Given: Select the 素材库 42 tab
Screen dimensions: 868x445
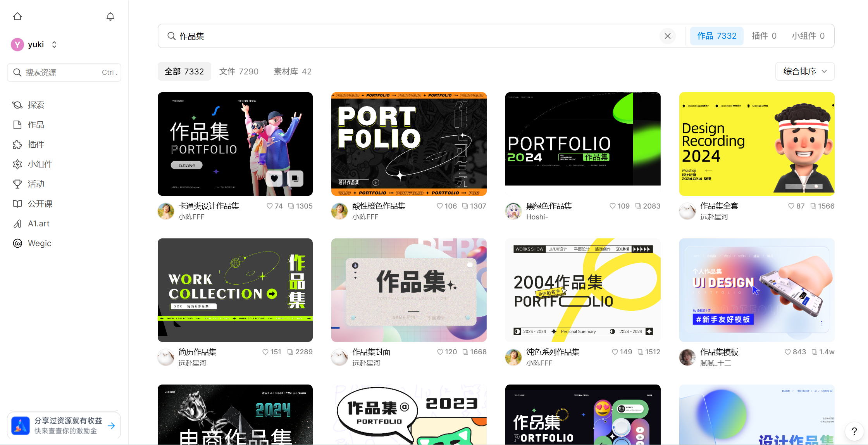Looking at the screenshot, I should (293, 71).
